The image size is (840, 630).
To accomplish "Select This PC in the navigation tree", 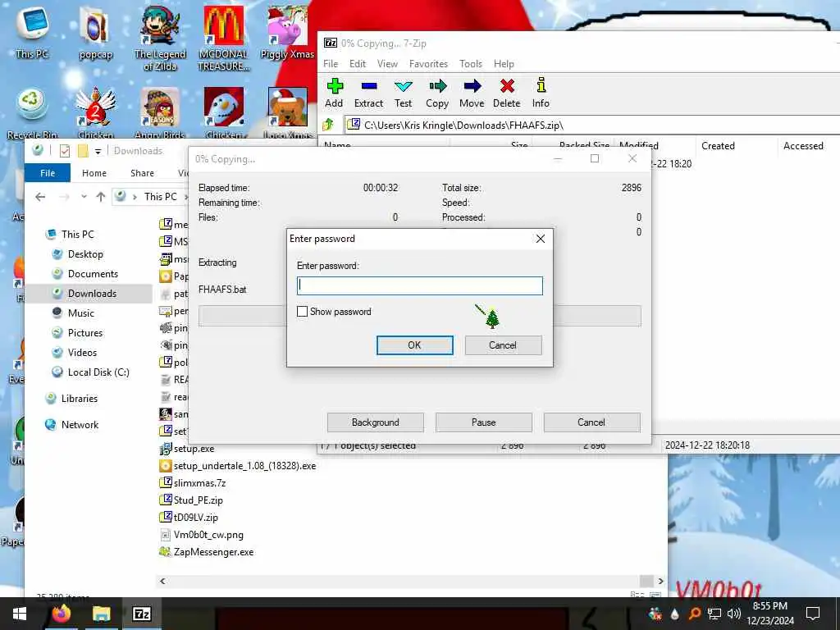I will click(x=78, y=234).
